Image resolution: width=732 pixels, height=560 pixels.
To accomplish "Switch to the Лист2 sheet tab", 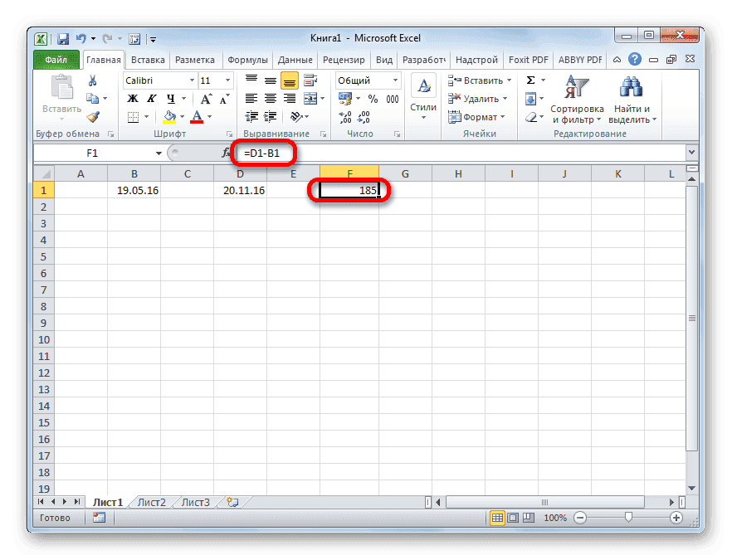I will point(151,502).
